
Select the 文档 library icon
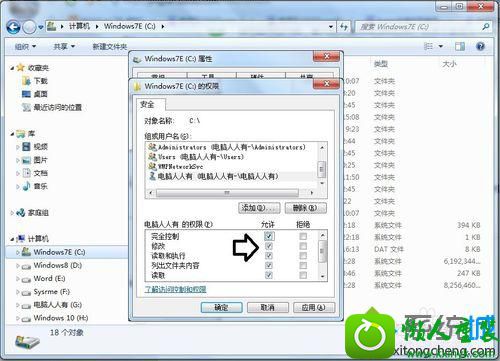coord(26,173)
